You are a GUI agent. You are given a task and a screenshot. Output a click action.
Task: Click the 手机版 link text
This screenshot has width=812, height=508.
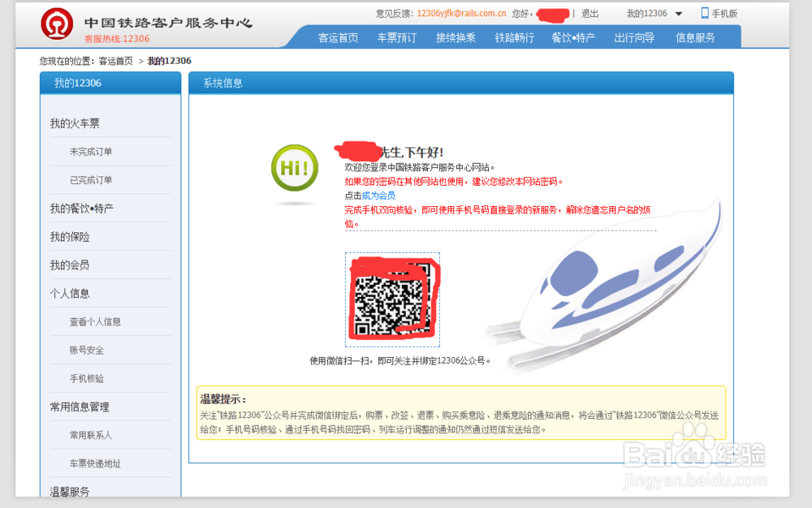[724, 14]
